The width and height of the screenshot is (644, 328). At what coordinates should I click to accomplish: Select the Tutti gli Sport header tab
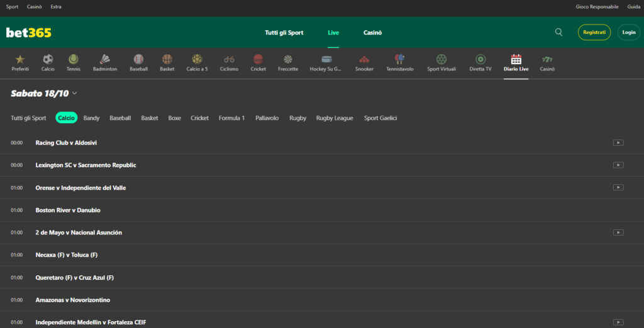[284, 33]
